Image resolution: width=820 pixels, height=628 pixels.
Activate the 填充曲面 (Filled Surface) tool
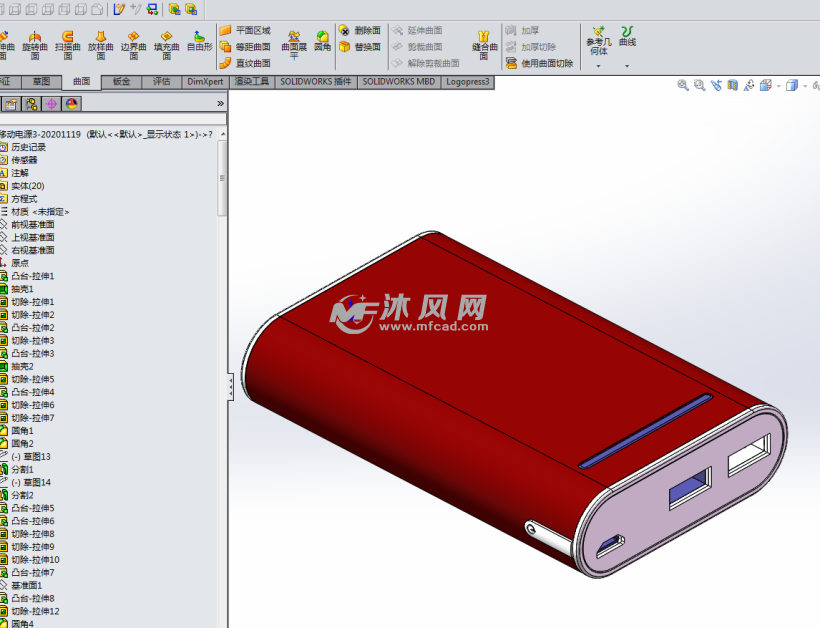[x=166, y=43]
